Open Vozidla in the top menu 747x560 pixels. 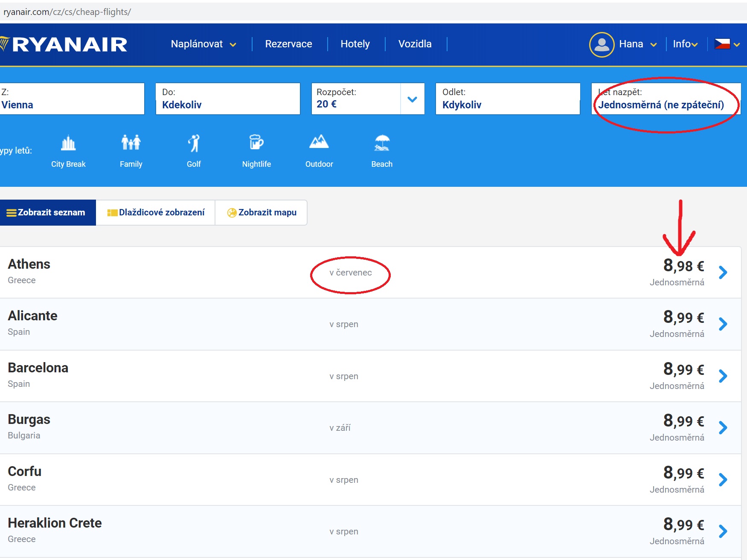click(x=415, y=44)
